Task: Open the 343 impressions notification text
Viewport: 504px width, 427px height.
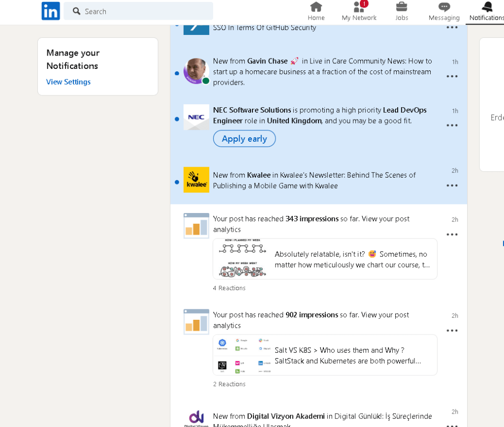Action: 311,224
